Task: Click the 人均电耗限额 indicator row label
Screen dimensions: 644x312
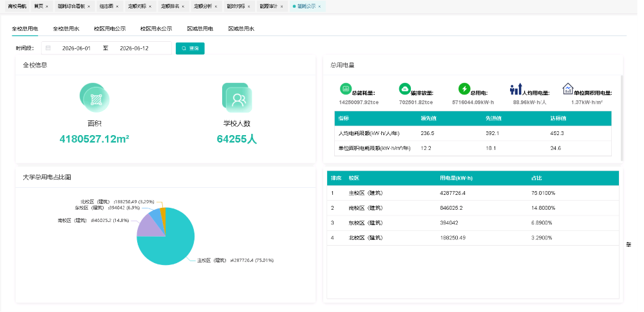Action: pyautogui.click(x=369, y=133)
